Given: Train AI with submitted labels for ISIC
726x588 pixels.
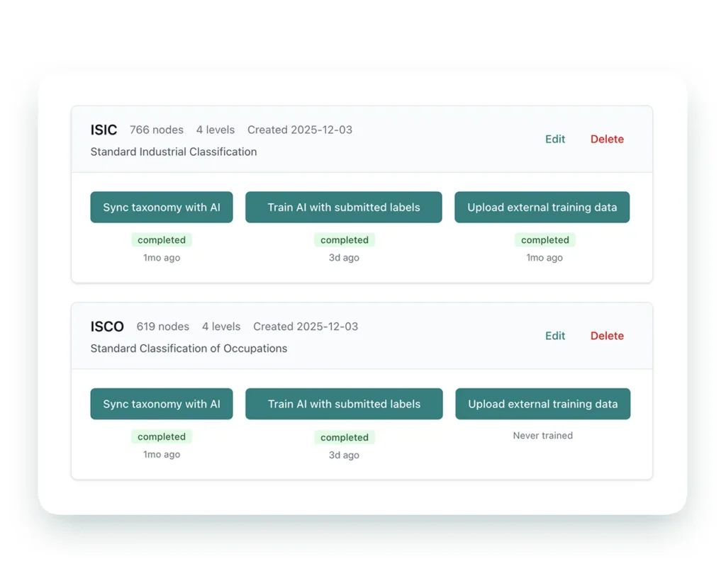Looking at the screenshot, I should pyautogui.click(x=344, y=208).
